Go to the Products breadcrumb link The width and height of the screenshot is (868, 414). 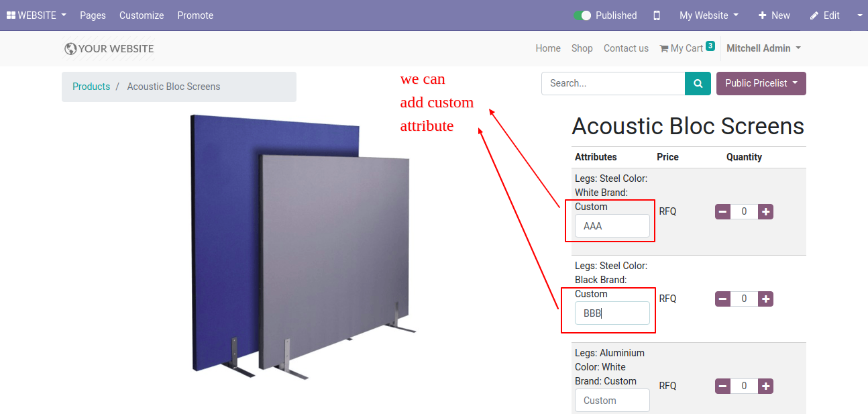point(91,87)
